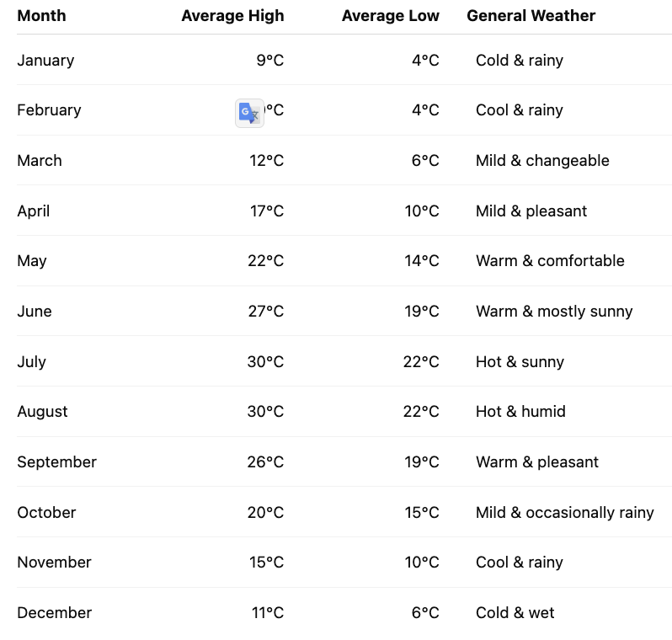The image size is (672, 640).
Task: Click September's 26°C average high value
Action: click(265, 462)
